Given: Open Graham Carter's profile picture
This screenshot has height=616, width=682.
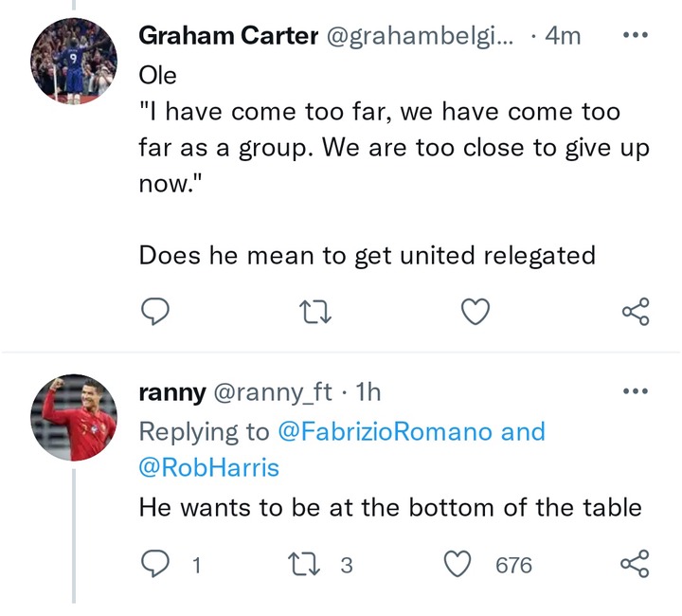Looking at the screenshot, I should [74, 61].
